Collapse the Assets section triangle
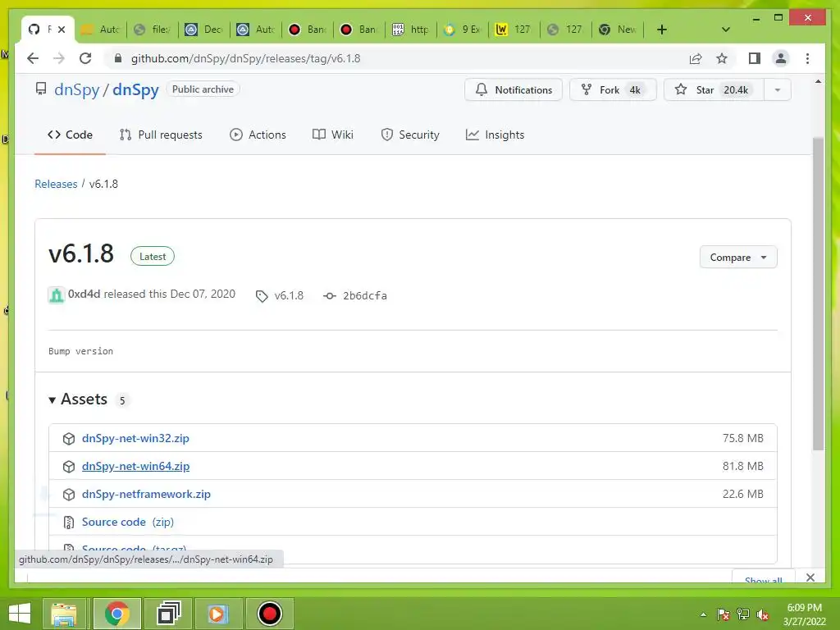Viewport: 840px width, 630px height. [x=52, y=400]
